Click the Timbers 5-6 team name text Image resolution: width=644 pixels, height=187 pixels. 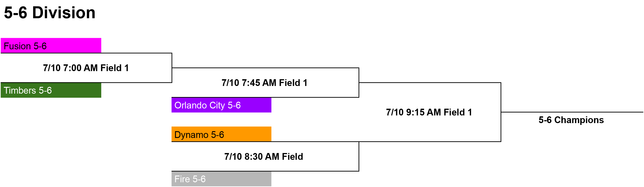tap(28, 90)
